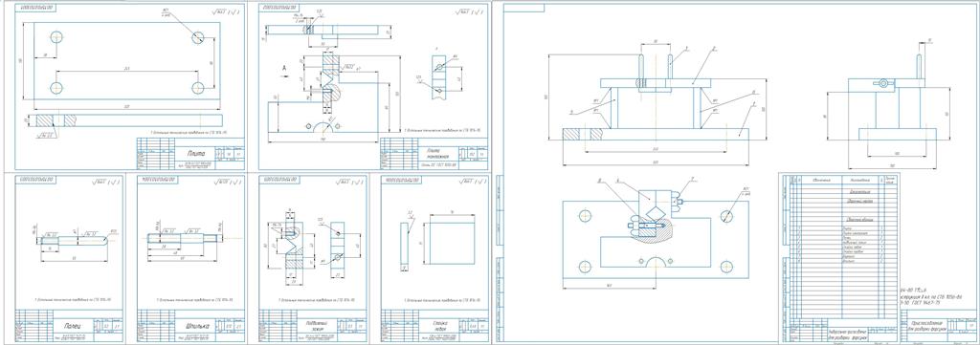Click the upper-left hole on the Плита plan view
This screenshot has height=345, width=980.
tap(56, 36)
